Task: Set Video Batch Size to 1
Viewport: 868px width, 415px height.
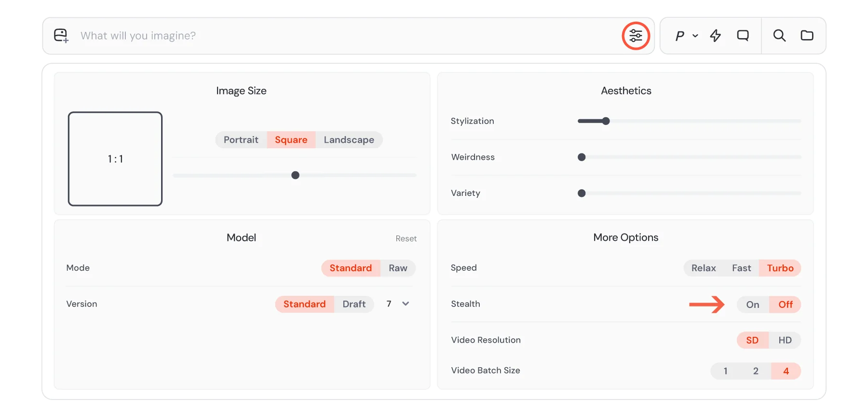Action: tap(725, 371)
